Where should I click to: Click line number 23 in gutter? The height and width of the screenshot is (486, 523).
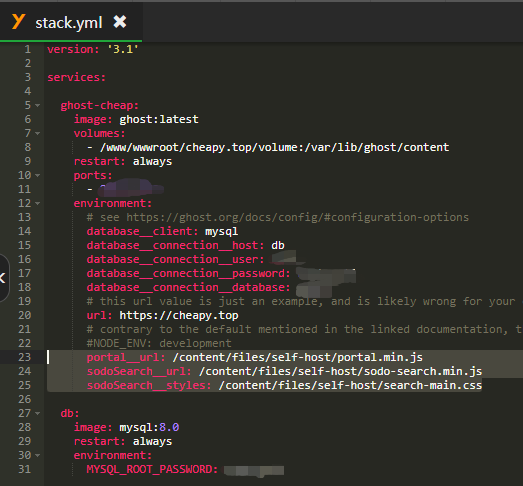coord(25,357)
